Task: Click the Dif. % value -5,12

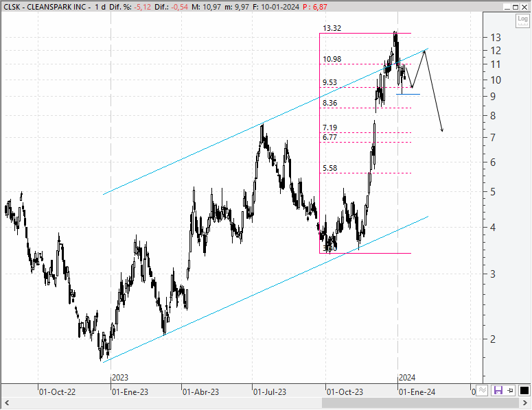Action: coord(142,7)
